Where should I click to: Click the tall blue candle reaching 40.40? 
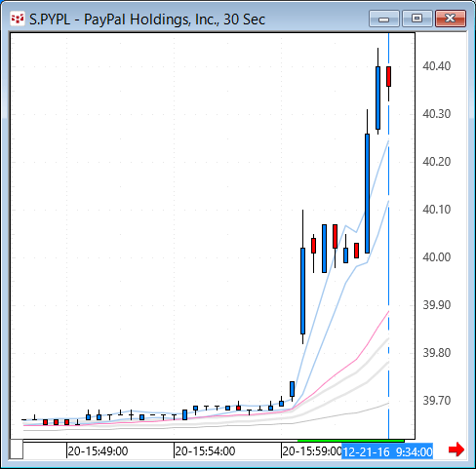[x=377, y=98]
